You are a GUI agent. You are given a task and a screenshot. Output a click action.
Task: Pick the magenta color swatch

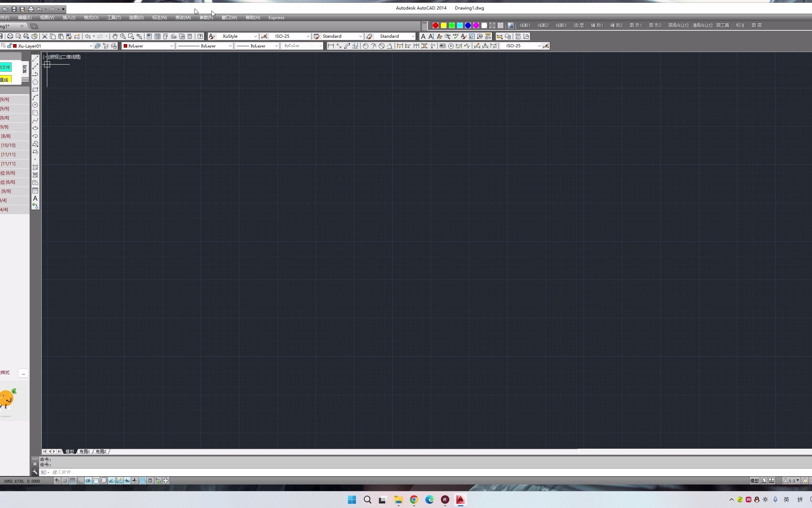click(476, 25)
